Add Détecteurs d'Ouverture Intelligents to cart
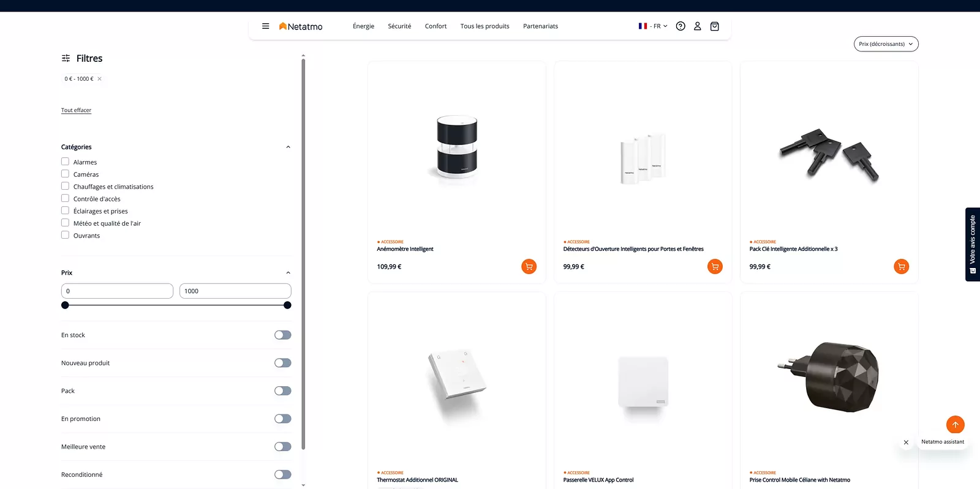This screenshot has width=980, height=489. (x=715, y=266)
